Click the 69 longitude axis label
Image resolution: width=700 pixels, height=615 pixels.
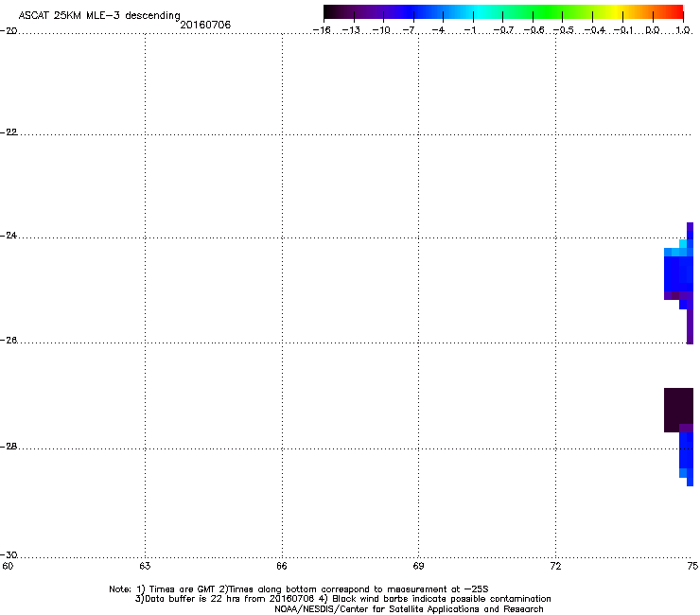tap(418, 566)
